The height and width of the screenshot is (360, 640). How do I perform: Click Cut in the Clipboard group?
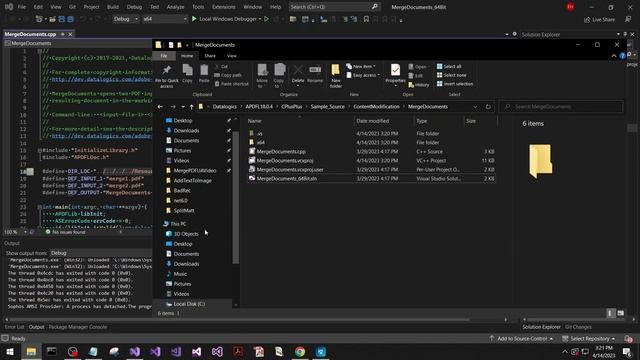(x=221, y=67)
